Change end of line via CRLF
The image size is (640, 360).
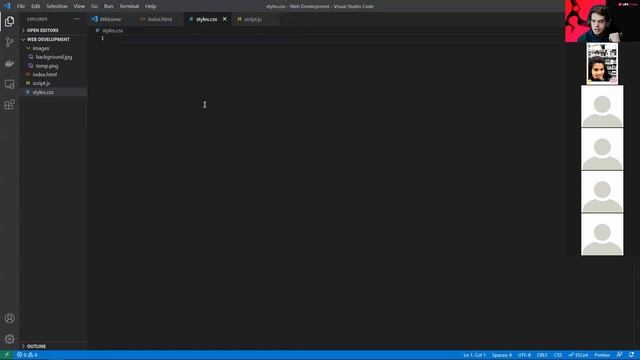click(542, 355)
